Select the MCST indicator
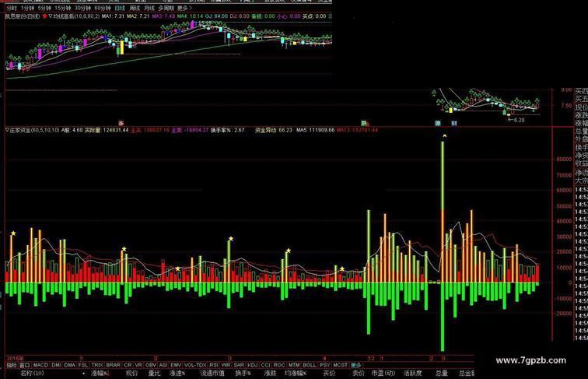 click(340, 365)
